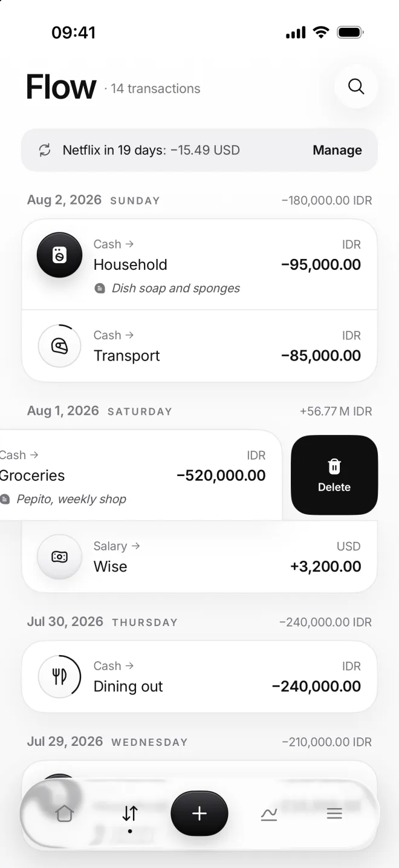This screenshot has height=868, width=399.
Task: Select the transactions arrows tab
Action: point(130,814)
